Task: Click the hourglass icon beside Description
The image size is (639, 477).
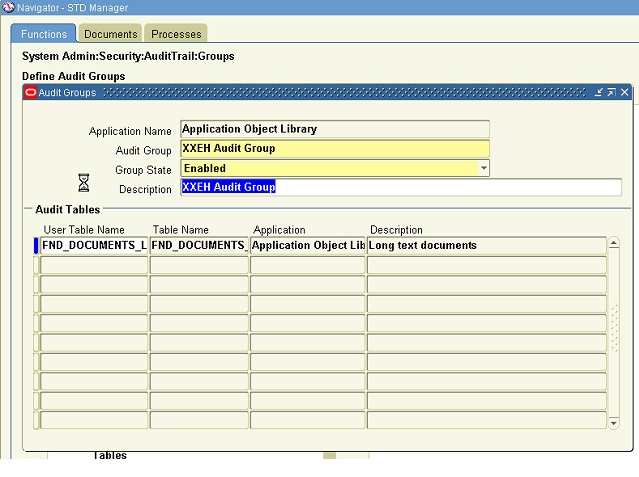Action: click(x=84, y=182)
